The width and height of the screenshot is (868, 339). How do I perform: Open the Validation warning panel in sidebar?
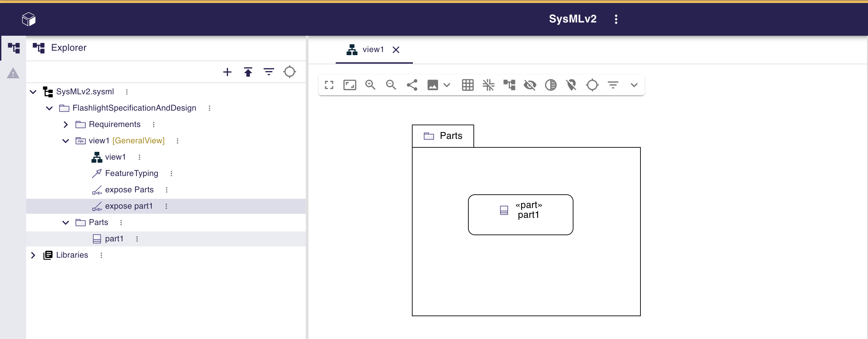pos(13,73)
